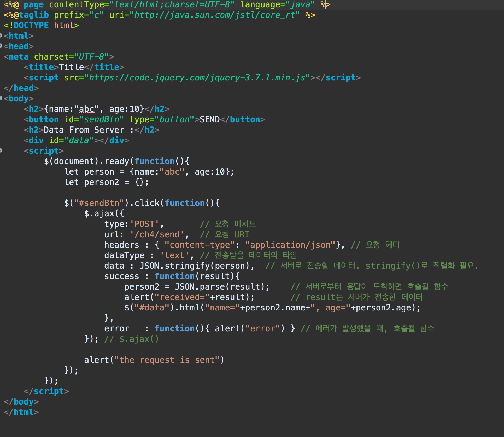This screenshot has height=437, width=504.
Task: Click the DOCTYPE declaration line
Action: pos(41,25)
